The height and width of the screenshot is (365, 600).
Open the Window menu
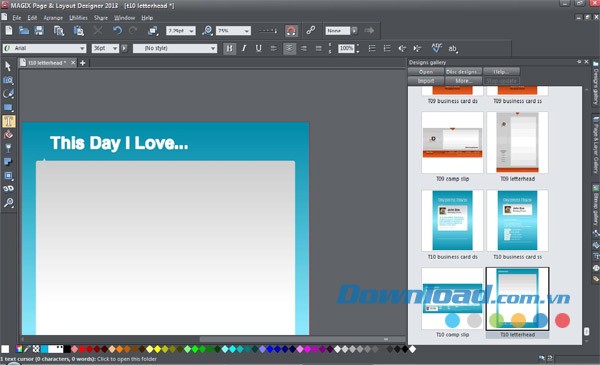click(124, 18)
